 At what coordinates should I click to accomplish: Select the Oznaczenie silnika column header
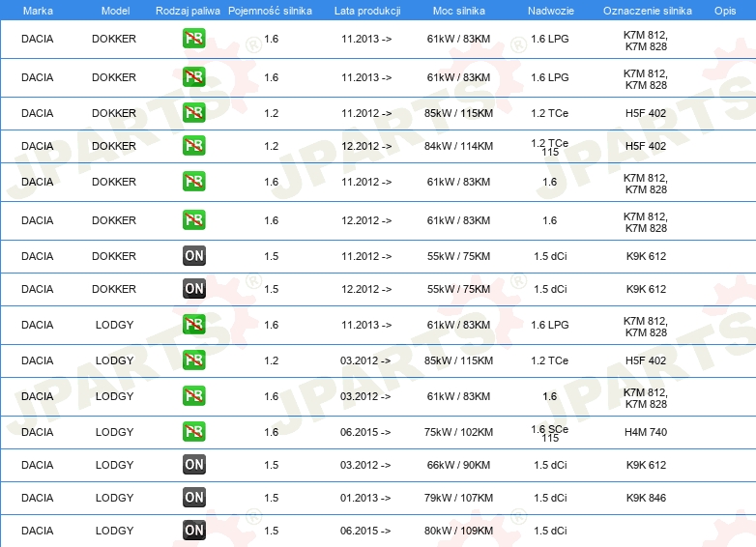click(646, 10)
